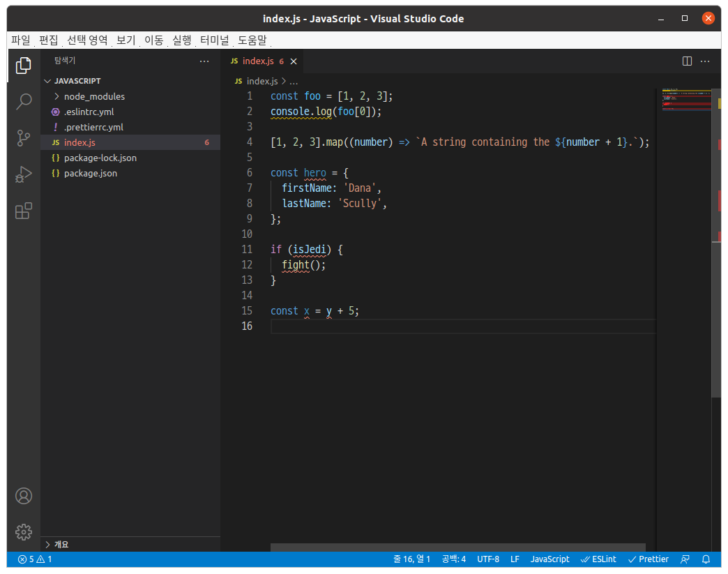Click the .eslintrc.yml file icon
This screenshot has width=728, height=574.
pyautogui.click(x=55, y=112)
